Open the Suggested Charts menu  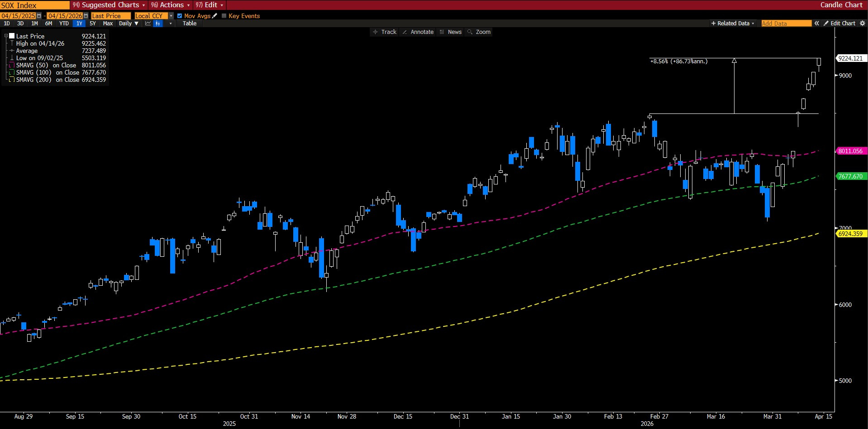tap(110, 5)
